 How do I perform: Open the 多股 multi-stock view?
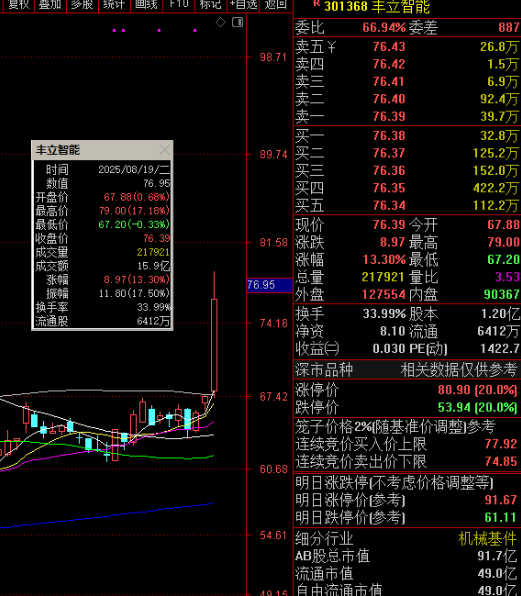click(x=82, y=5)
